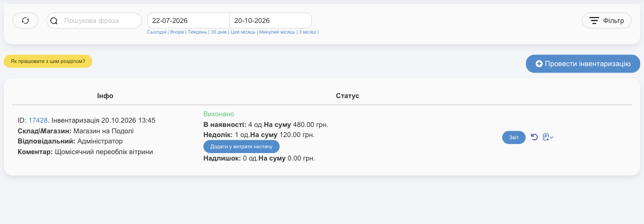Click the В наявності 4 од. line
Image resolution: width=644 pixels, height=224 pixels.
[x=265, y=125]
